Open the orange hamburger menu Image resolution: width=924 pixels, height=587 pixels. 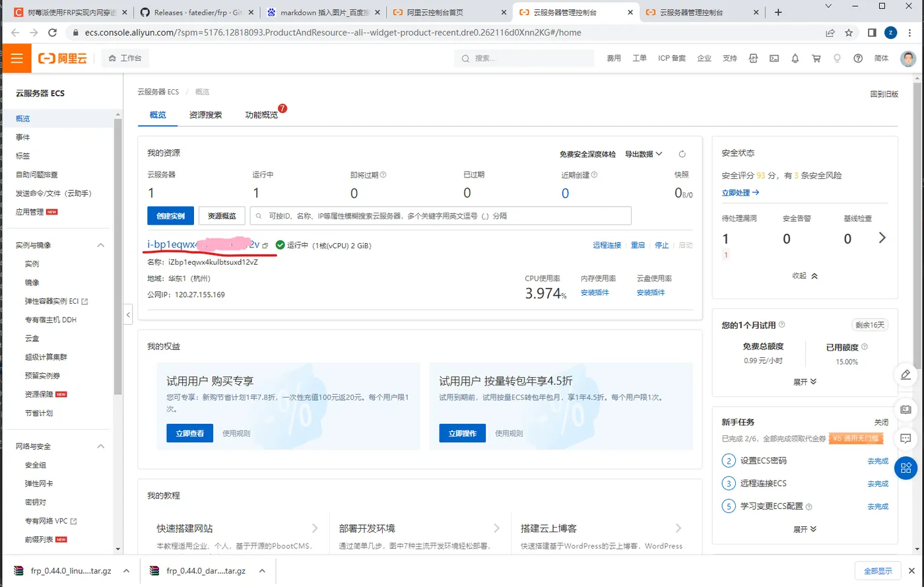click(16, 58)
